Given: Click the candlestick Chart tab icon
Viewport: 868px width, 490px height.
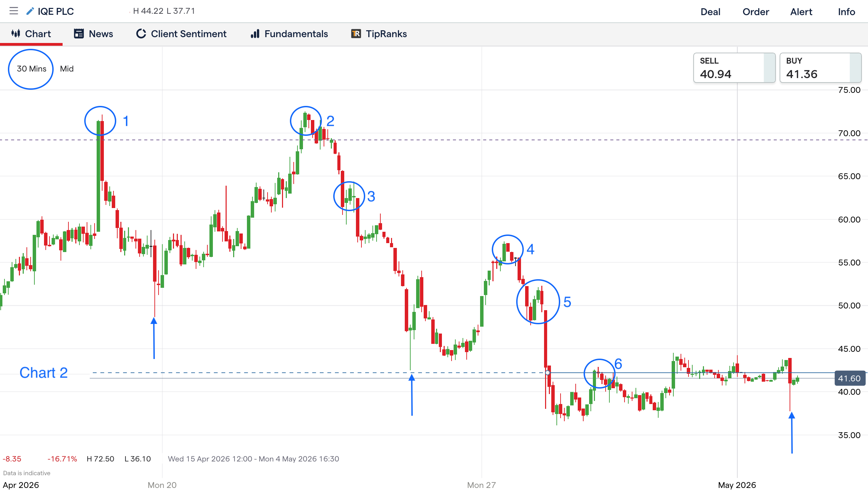Looking at the screenshot, I should coord(16,33).
